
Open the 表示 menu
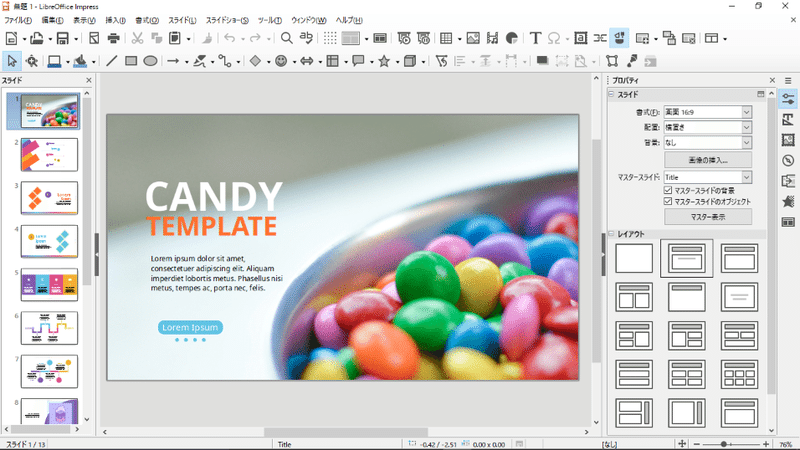pyautogui.click(x=84, y=20)
